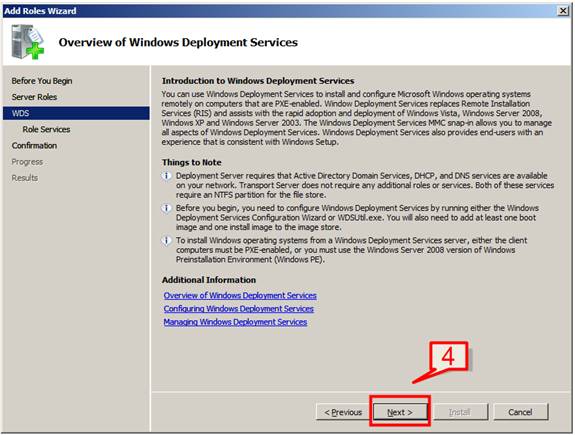Select Before You Begin step
This screenshot has width=575, height=435.
(x=42, y=81)
